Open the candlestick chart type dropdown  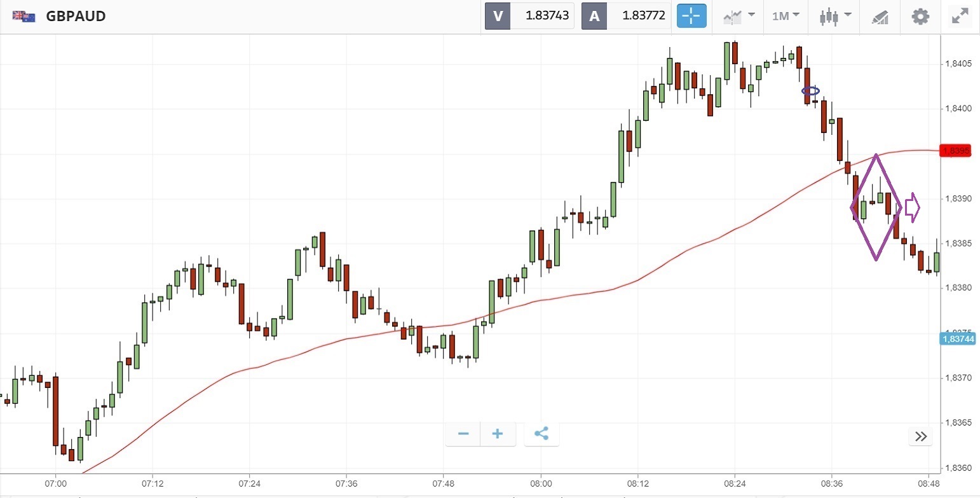833,16
